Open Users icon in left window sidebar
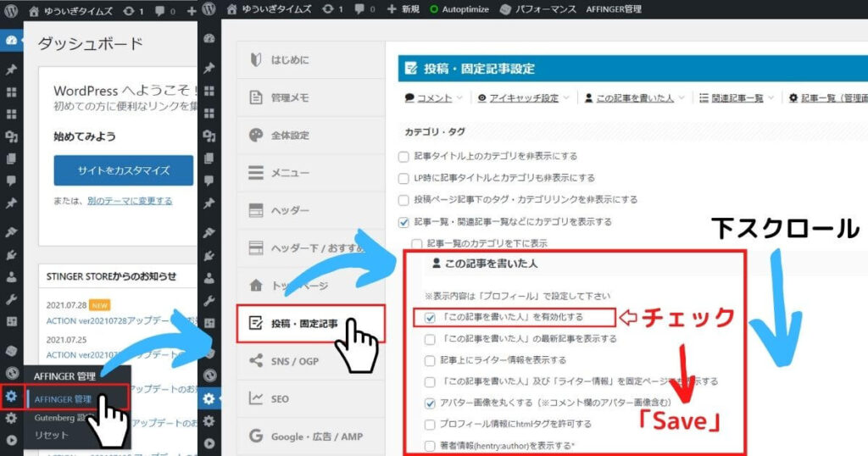 pos(11,277)
